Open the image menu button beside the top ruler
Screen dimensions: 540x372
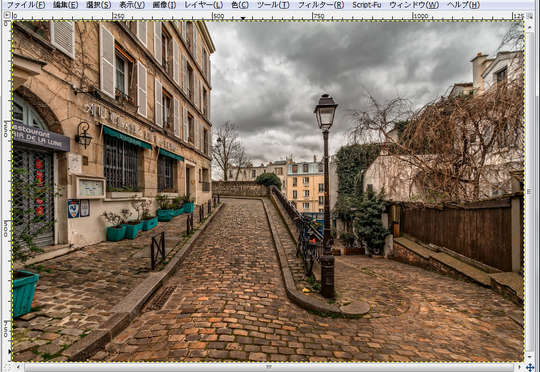(x=7, y=15)
